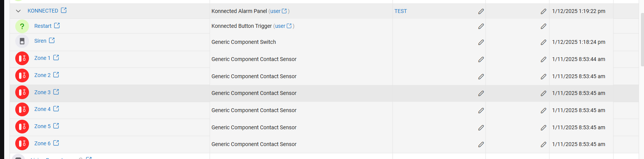Click the Siren switch device icon
This screenshot has height=159, width=644.
tap(22, 41)
